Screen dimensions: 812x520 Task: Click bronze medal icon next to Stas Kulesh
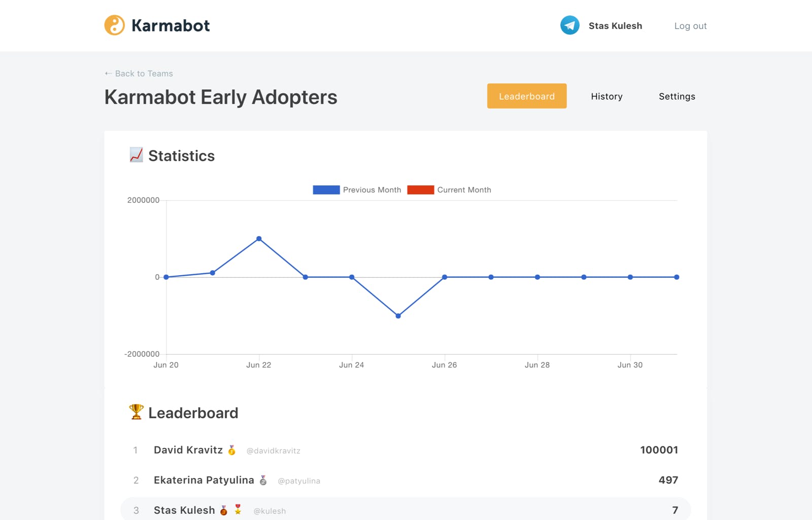(224, 510)
